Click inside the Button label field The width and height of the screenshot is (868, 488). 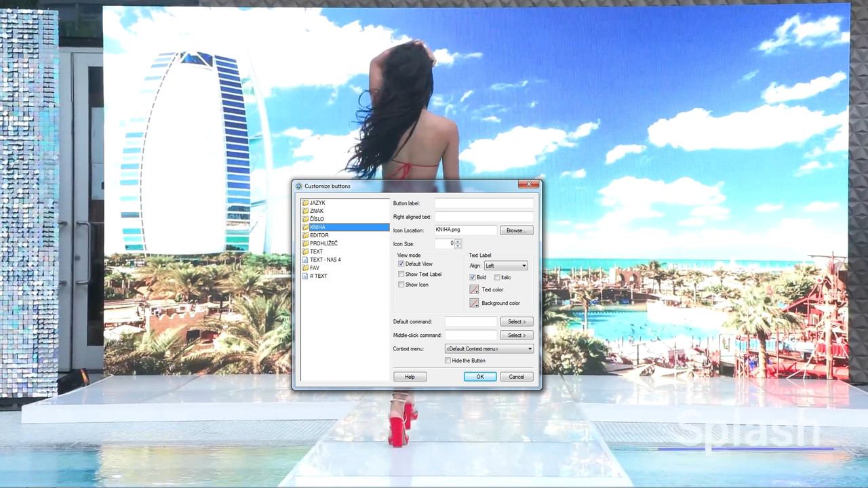click(x=484, y=203)
